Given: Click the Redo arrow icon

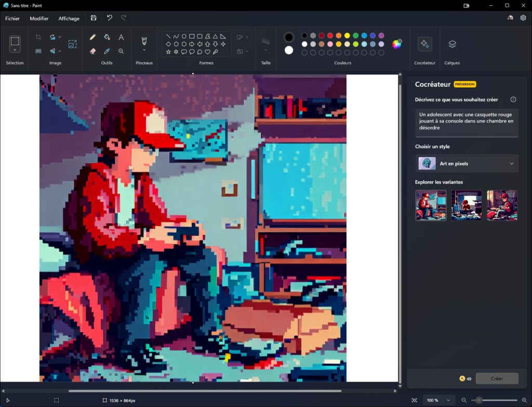Looking at the screenshot, I should click(x=124, y=18).
